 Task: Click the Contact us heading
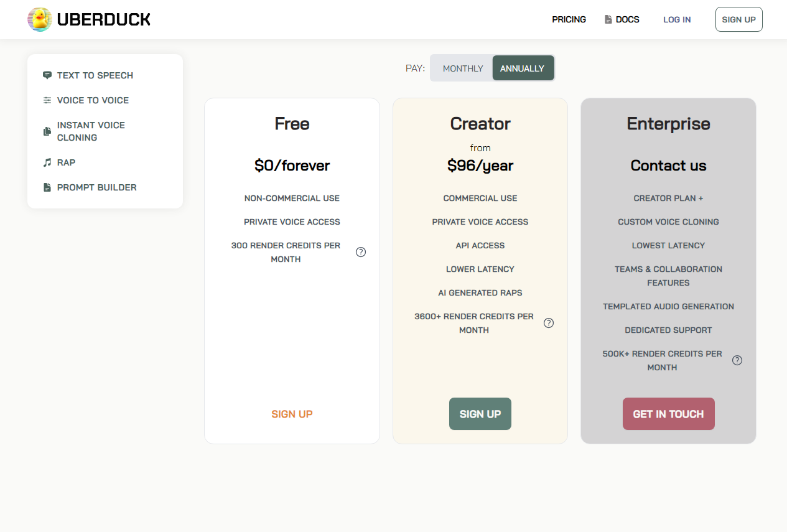669,166
